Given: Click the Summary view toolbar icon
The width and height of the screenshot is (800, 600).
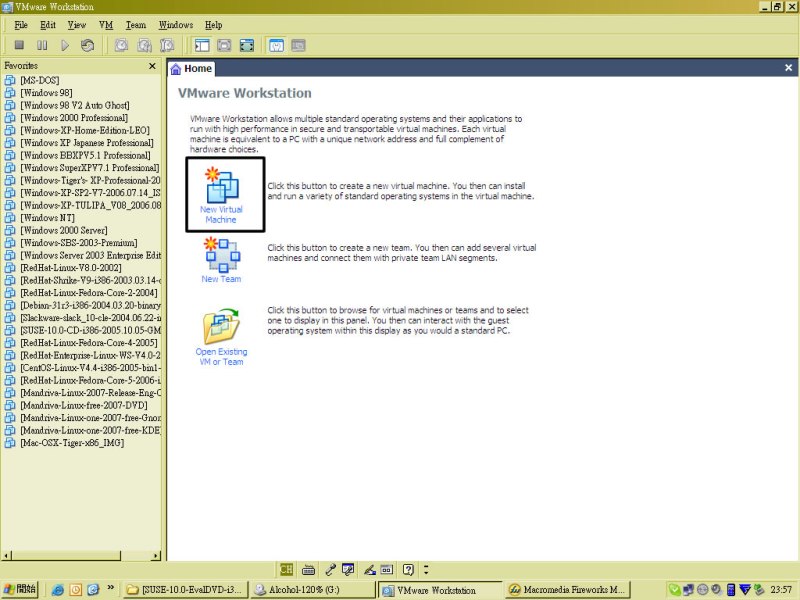Looking at the screenshot, I should [276, 45].
